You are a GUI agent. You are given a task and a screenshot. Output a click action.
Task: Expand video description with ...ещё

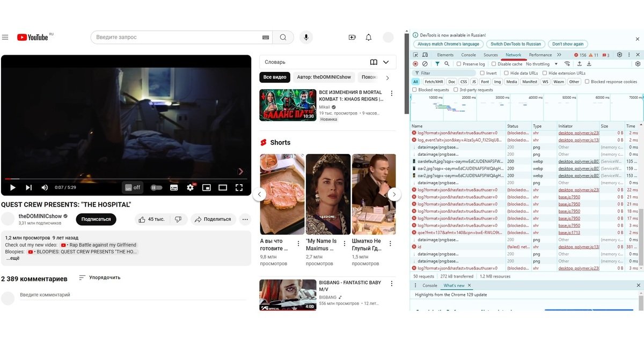pyautogui.click(x=13, y=258)
